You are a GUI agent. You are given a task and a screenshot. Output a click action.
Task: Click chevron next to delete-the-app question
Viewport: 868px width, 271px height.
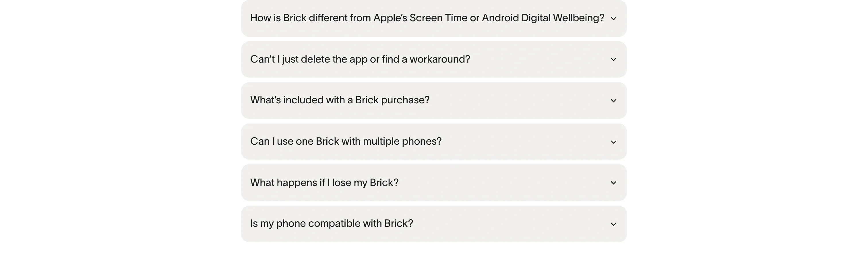coord(613,60)
